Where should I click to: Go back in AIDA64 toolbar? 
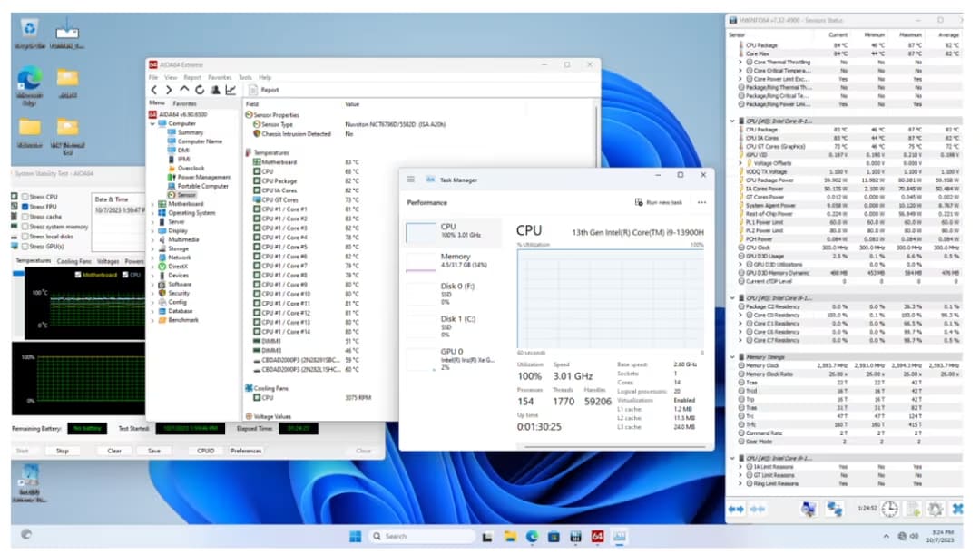(x=154, y=90)
